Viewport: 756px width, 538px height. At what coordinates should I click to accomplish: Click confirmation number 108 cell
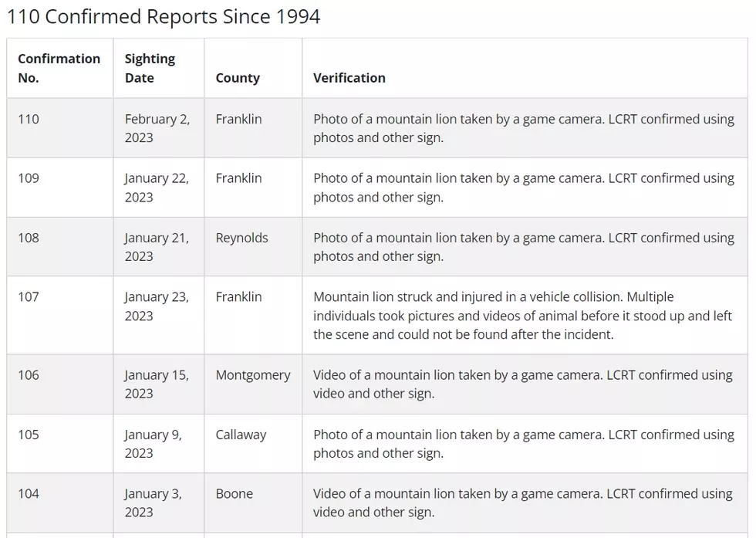tap(60, 246)
